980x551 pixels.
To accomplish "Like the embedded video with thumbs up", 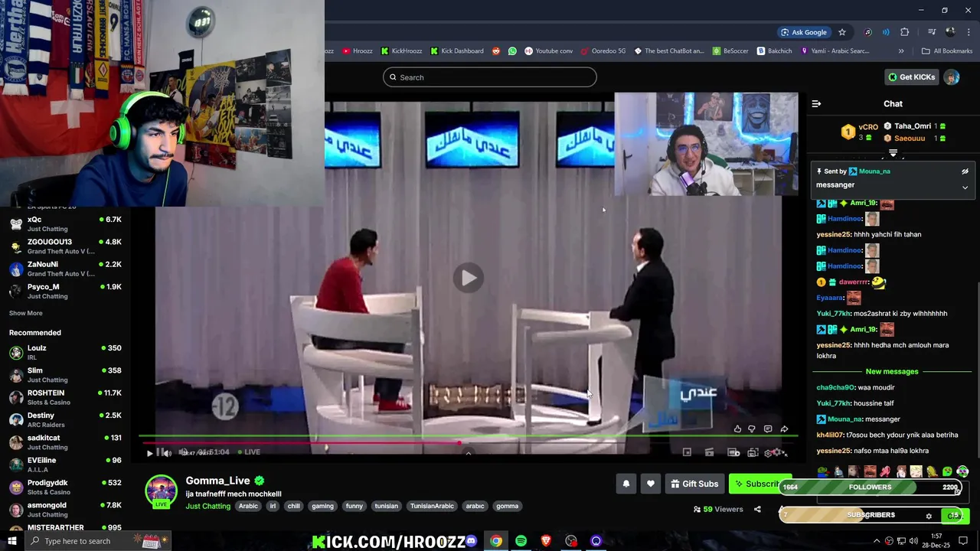I will [x=737, y=429].
